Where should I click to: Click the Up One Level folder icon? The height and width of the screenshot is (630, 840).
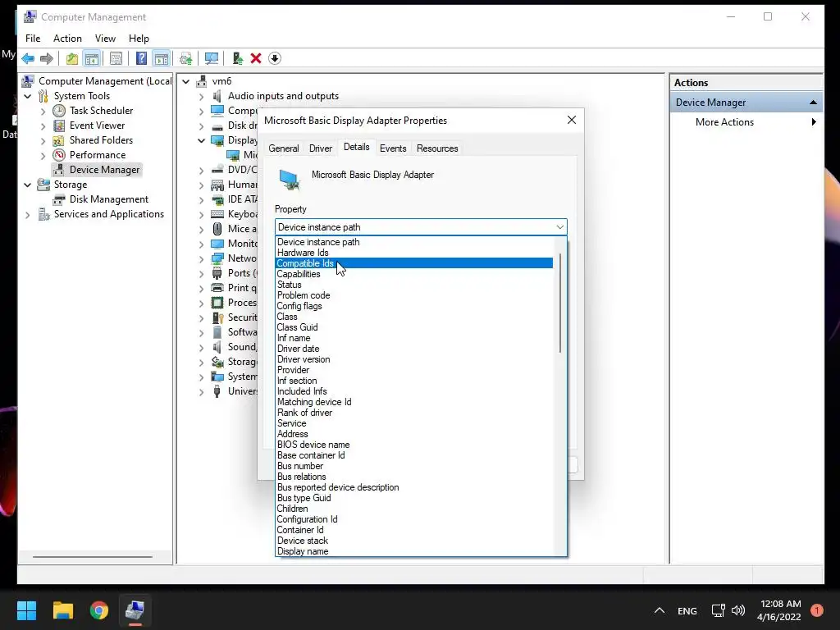pos(72,58)
